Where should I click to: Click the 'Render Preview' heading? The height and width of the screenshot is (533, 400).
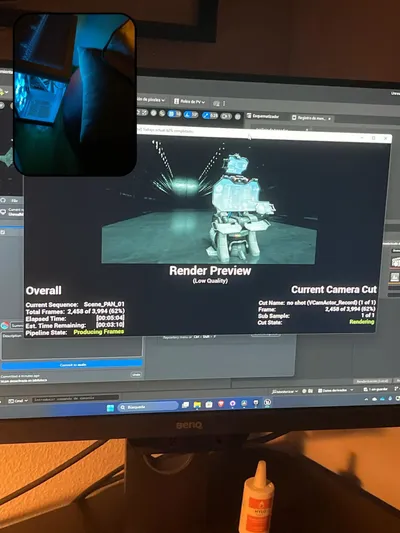(x=210, y=271)
